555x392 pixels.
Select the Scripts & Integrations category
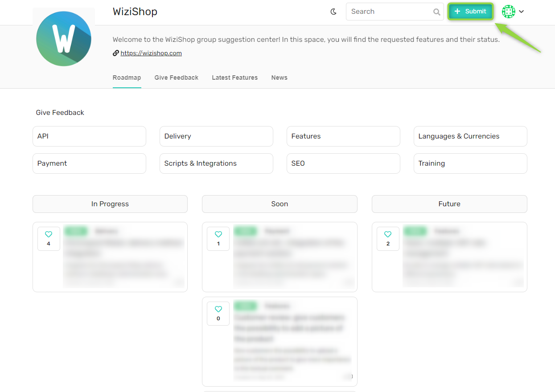click(x=216, y=163)
